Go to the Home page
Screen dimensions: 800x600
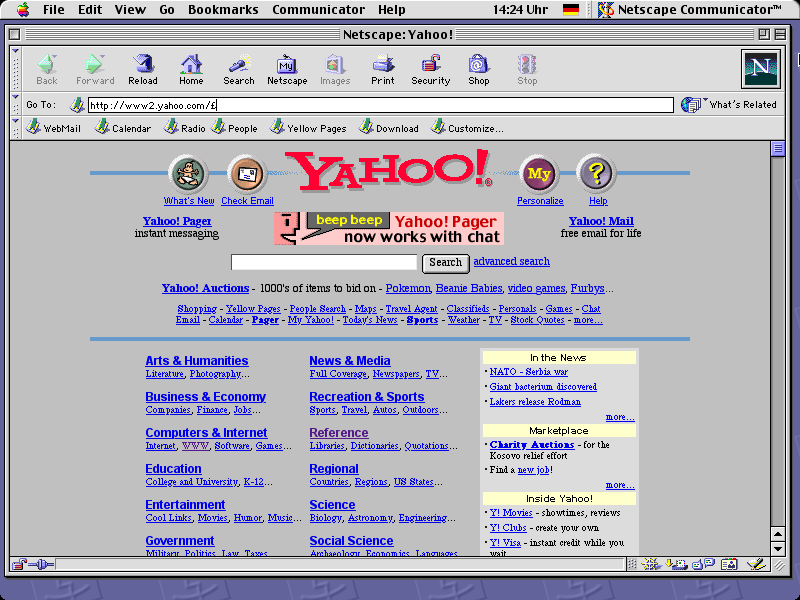(191, 69)
